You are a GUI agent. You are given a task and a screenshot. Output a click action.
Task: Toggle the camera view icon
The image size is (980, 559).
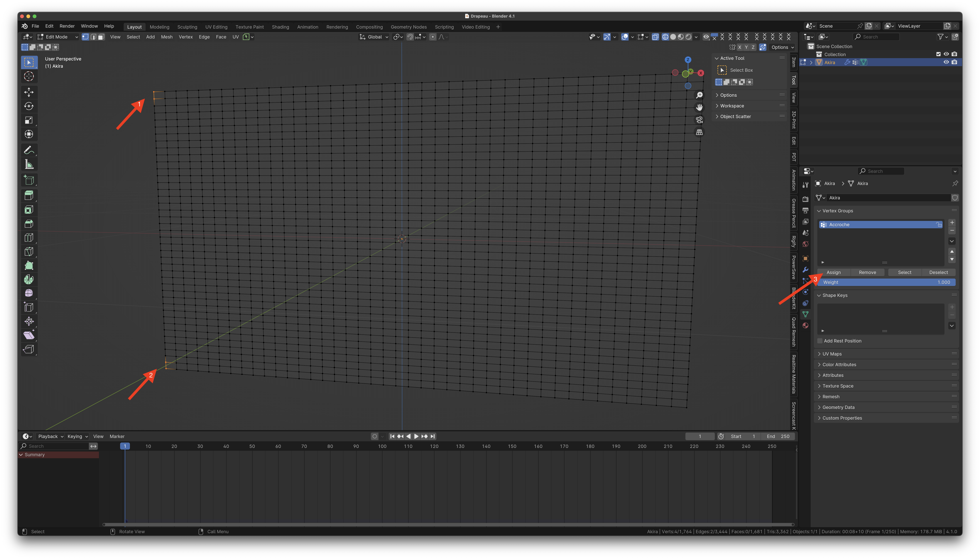pyautogui.click(x=699, y=120)
